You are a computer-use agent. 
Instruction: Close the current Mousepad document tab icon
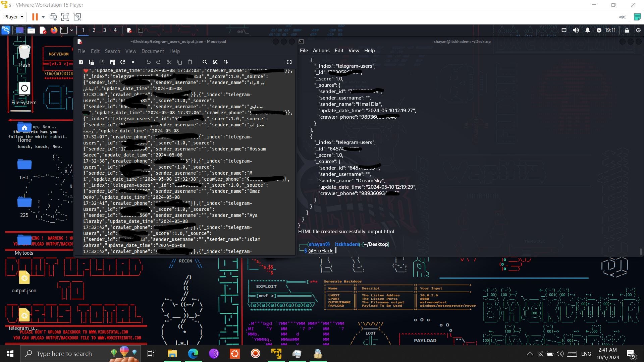(x=133, y=62)
